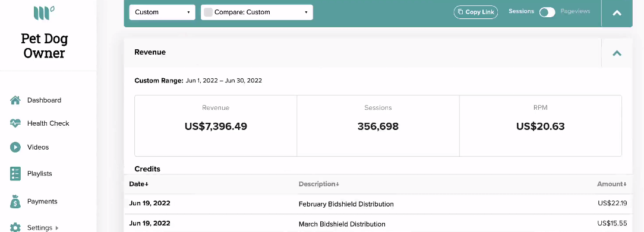Expand the Settings submenu arrow
This screenshot has height=232, width=644.
click(x=56, y=227)
